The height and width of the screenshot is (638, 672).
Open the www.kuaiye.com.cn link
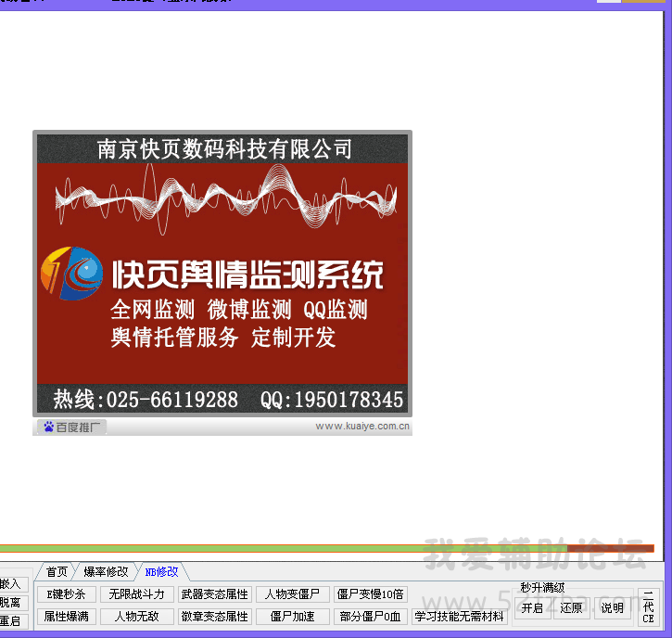(362, 427)
